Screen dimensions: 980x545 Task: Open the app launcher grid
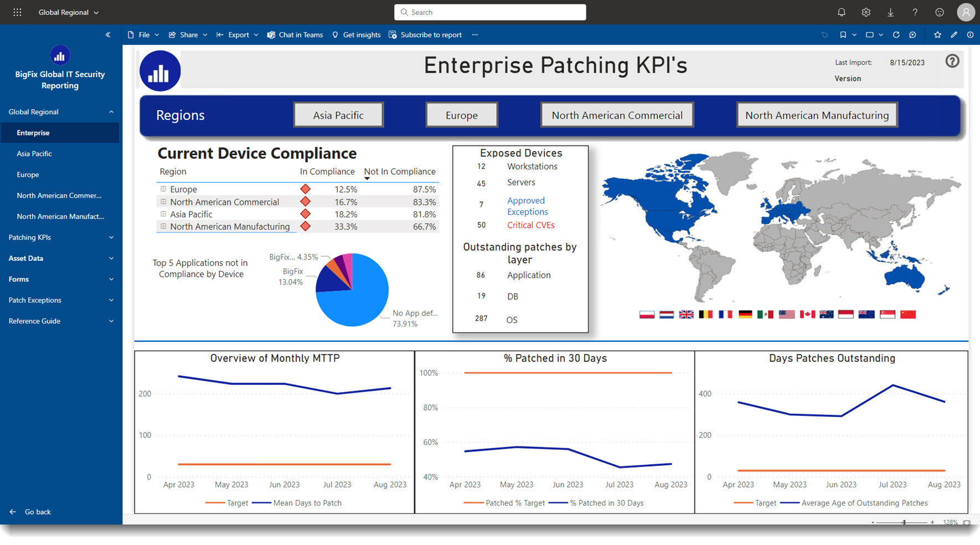[x=17, y=12]
